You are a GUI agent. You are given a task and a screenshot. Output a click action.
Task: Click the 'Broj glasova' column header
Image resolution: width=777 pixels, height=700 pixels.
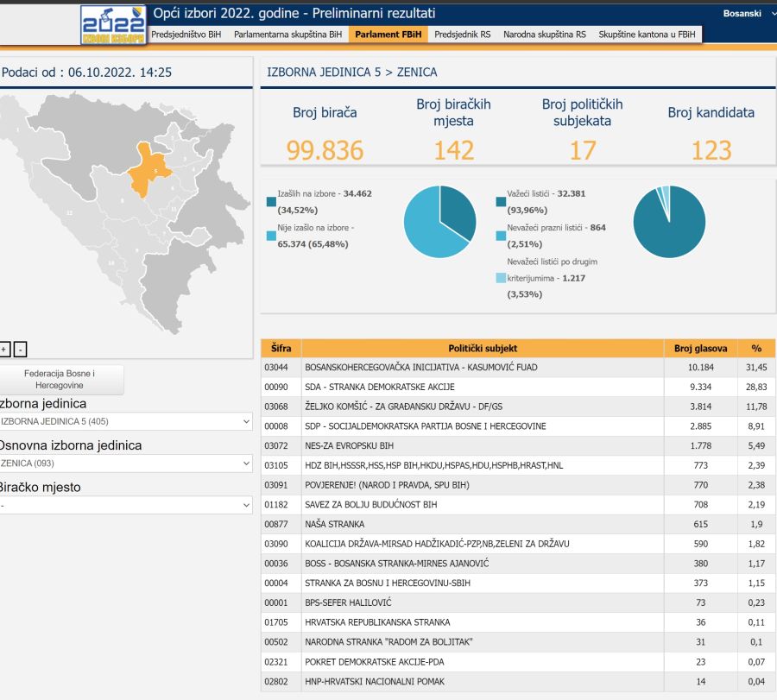[700, 349]
